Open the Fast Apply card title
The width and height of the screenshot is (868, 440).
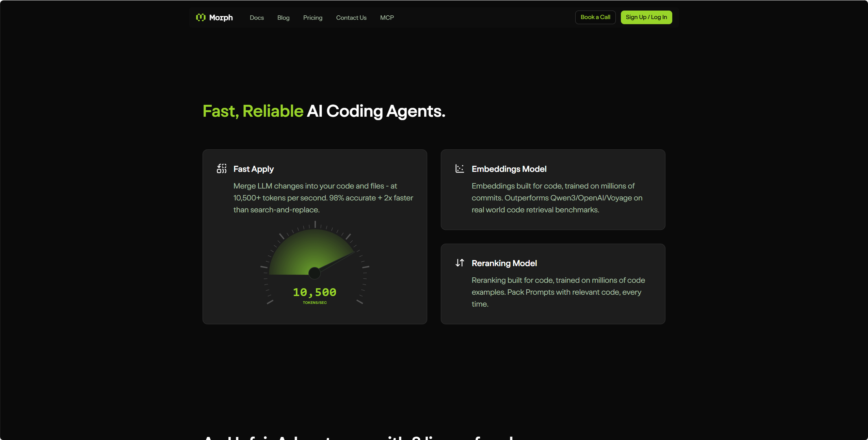click(253, 169)
